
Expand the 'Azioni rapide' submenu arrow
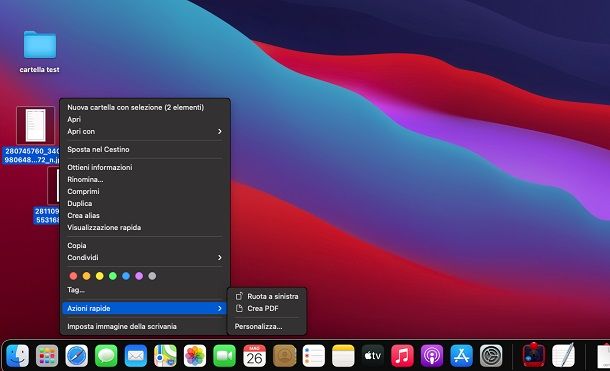(x=220, y=308)
